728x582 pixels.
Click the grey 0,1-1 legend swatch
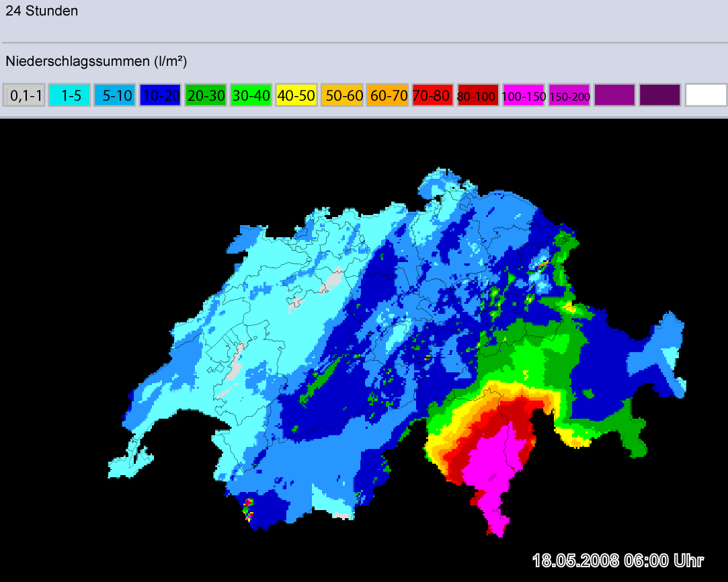pos(24,95)
